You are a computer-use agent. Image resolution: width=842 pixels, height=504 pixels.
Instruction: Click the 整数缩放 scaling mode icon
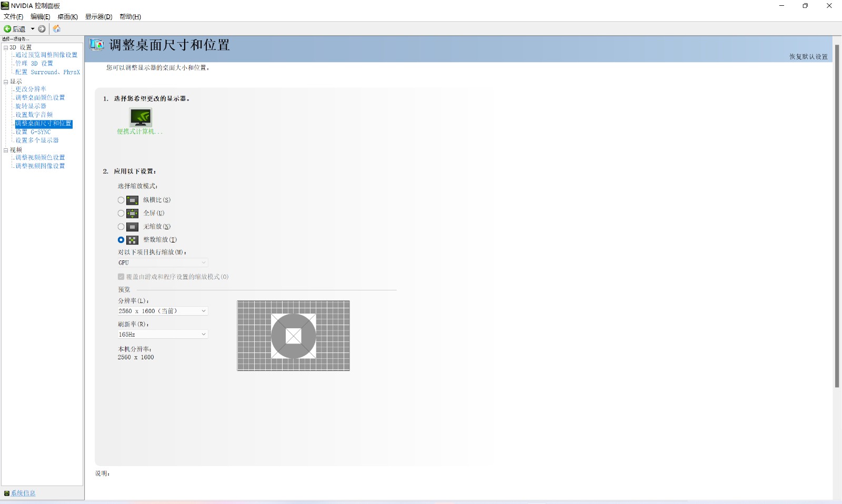[133, 240]
